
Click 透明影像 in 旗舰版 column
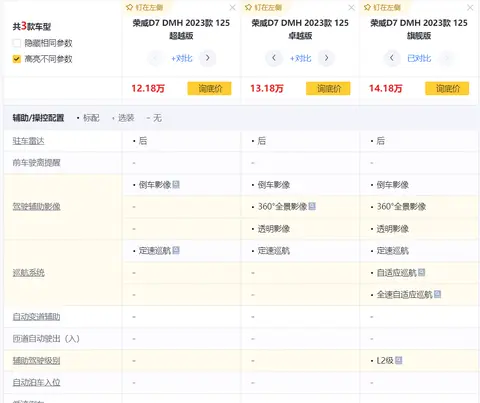pyautogui.click(x=393, y=229)
